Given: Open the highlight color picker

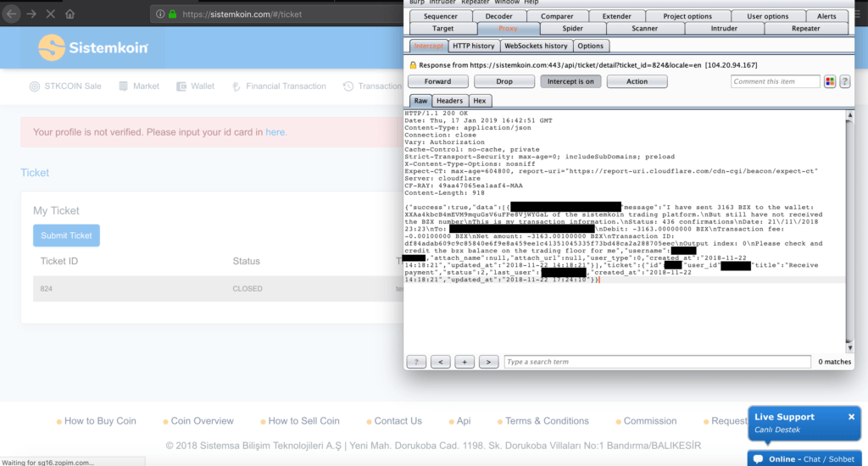Looking at the screenshot, I should point(830,81).
